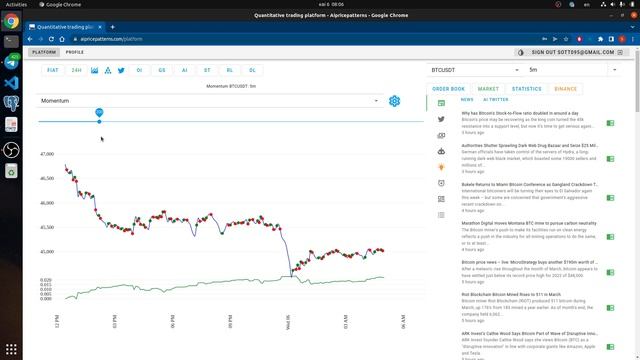Viewport: 640px width, 360px height.
Task: Toggle the AI button
Action: tap(184, 70)
